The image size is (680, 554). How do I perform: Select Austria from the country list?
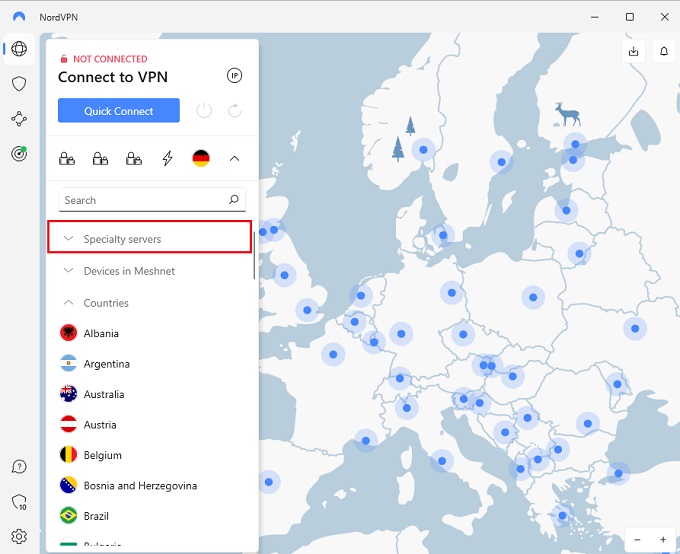150,424
